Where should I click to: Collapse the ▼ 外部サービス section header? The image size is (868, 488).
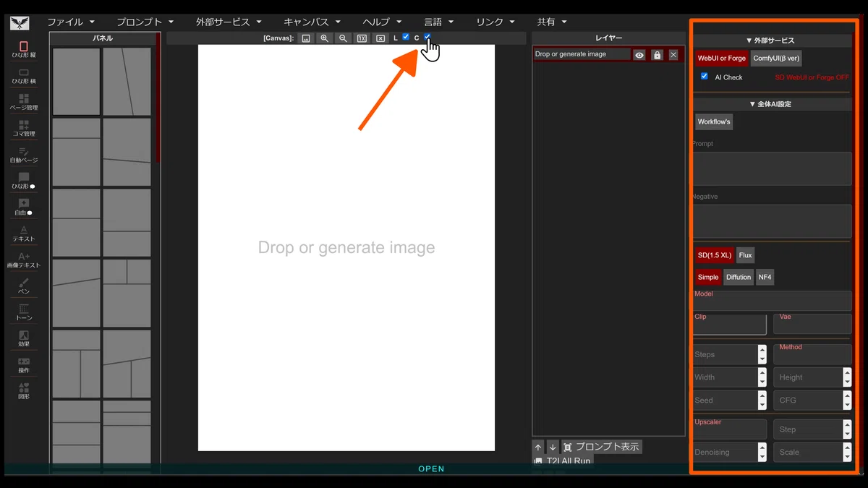pyautogui.click(x=770, y=40)
